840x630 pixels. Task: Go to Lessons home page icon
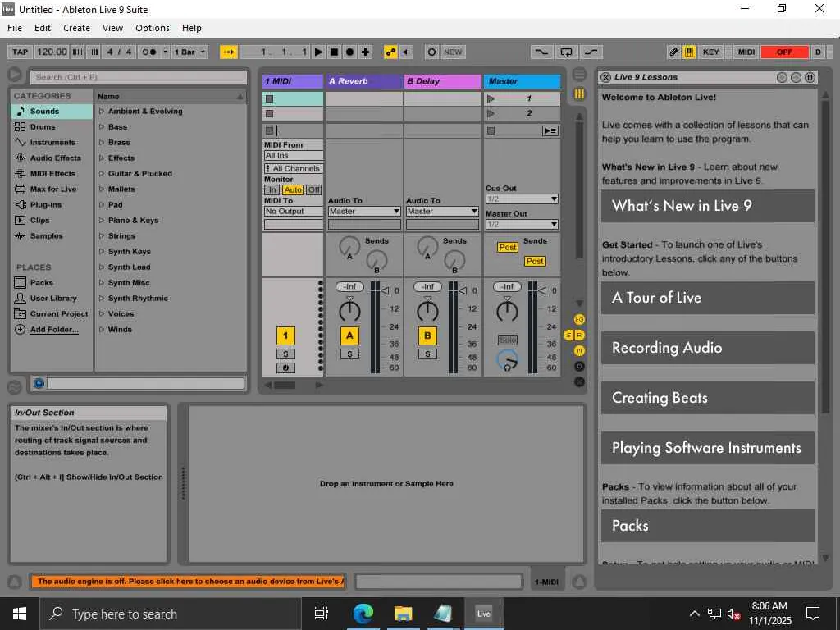[x=810, y=78]
